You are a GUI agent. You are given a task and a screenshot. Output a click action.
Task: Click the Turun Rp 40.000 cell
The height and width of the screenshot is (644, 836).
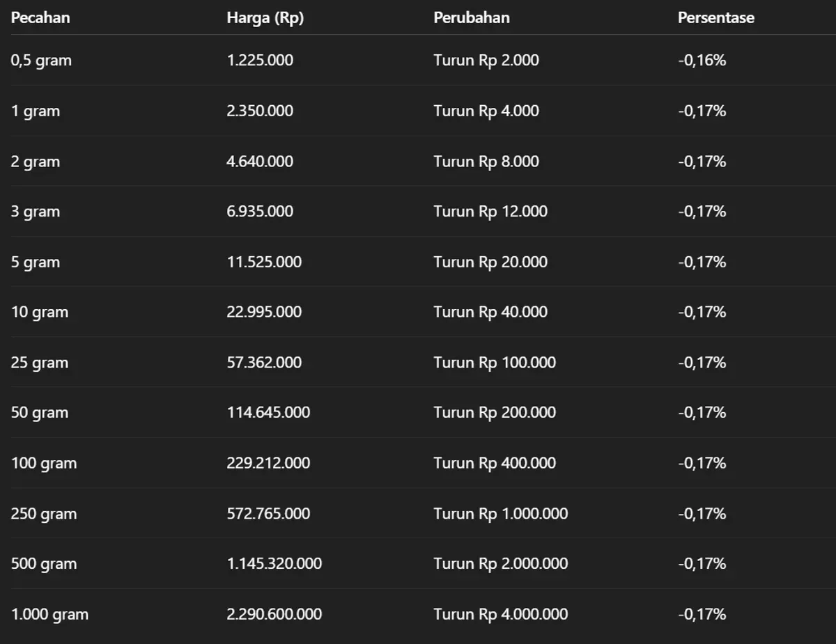point(490,312)
